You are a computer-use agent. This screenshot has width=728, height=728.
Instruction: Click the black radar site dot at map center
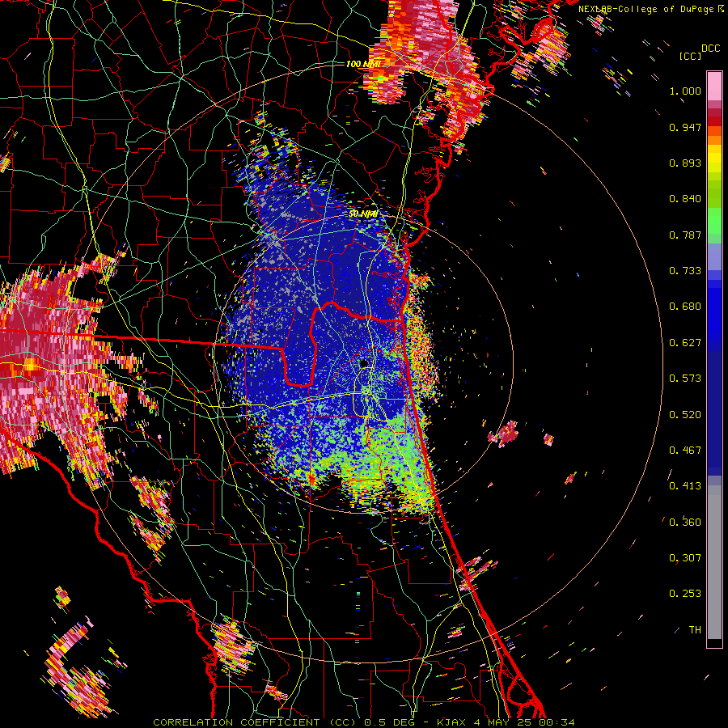(x=363, y=363)
